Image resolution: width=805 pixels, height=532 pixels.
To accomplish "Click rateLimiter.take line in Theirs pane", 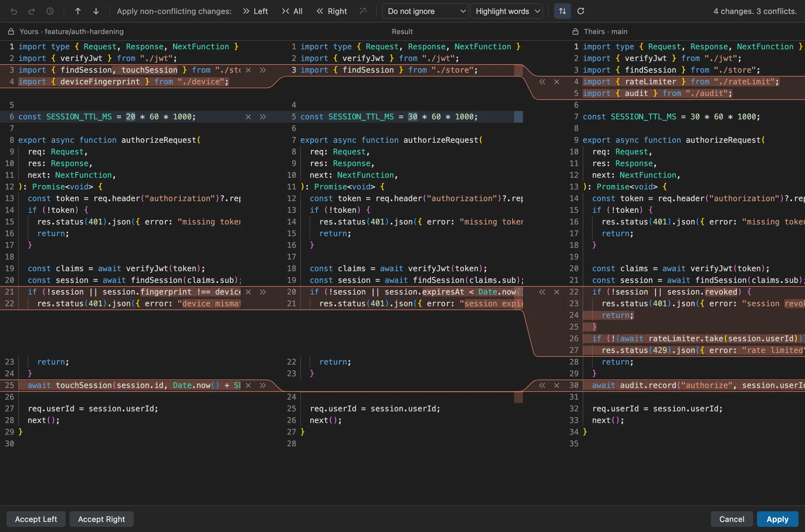I will 694,339.
